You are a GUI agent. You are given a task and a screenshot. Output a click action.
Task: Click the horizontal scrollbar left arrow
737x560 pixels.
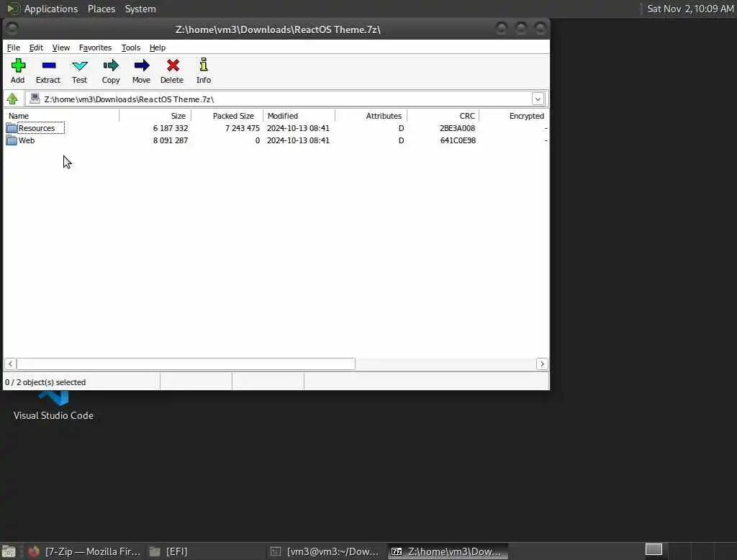click(x=10, y=364)
